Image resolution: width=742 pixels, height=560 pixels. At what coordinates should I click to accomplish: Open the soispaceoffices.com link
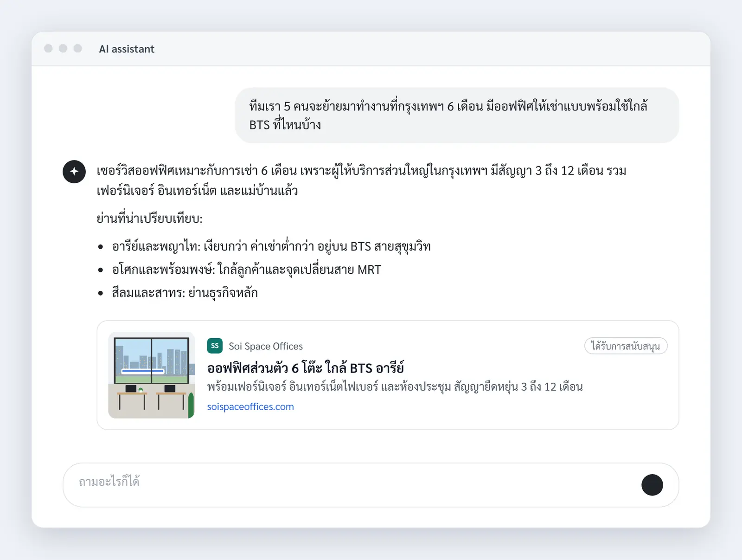pos(250,407)
